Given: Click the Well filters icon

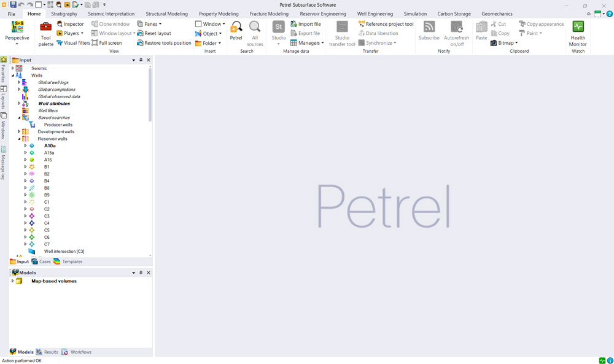Looking at the screenshot, I should click(x=25, y=110).
